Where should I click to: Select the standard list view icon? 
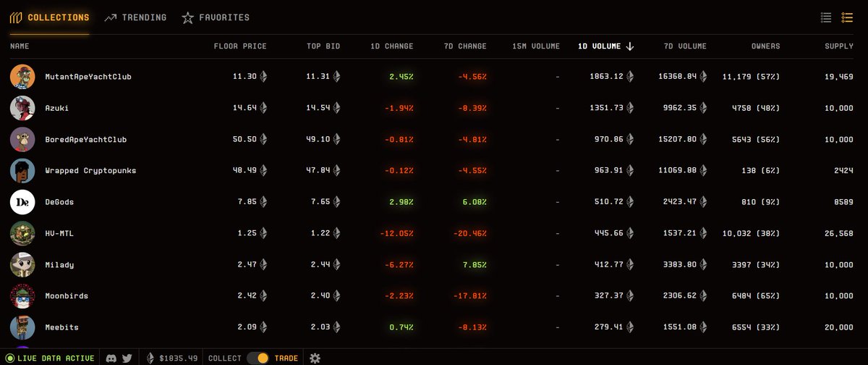[826, 17]
